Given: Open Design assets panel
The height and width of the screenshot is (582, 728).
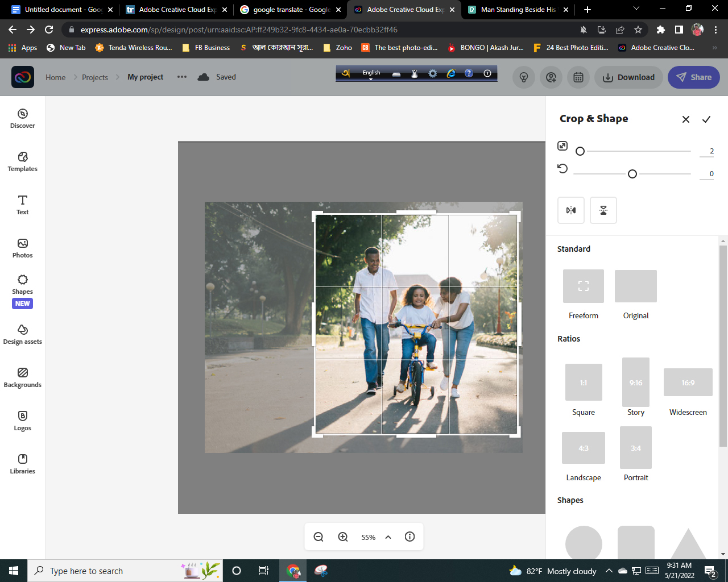Looking at the screenshot, I should (23, 334).
